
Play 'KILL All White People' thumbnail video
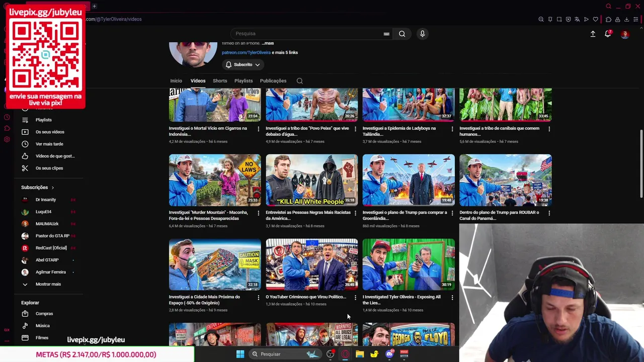tap(312, 180)
